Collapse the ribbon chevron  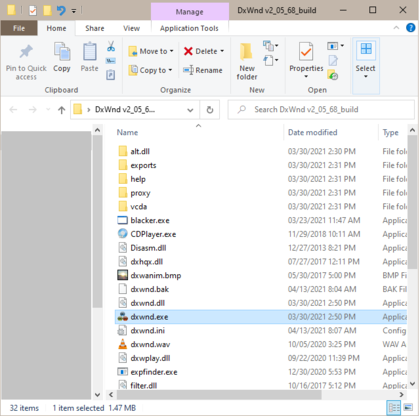(x=396, y=28)
